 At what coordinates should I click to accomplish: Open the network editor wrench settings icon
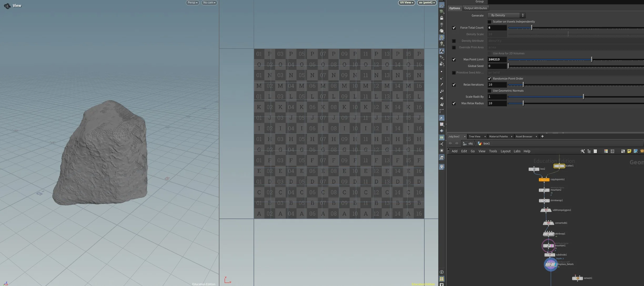(x=583, y=151)
